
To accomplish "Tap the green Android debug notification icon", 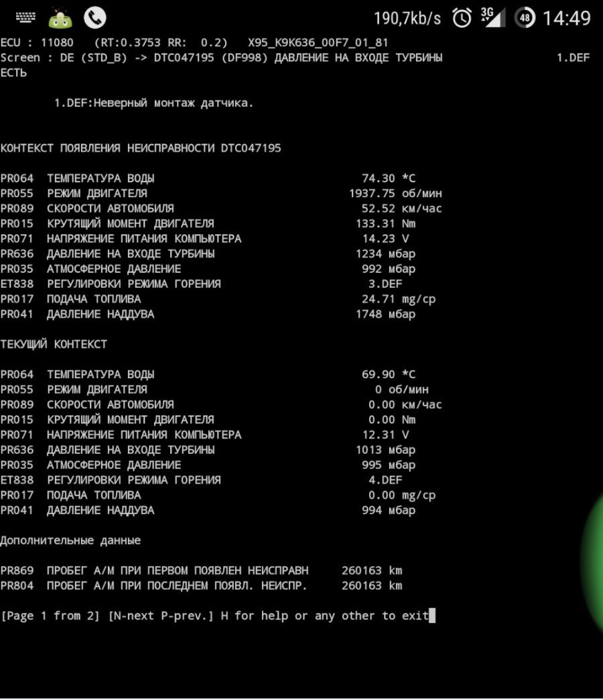I will pyautogui.click(x=60, y=19).
